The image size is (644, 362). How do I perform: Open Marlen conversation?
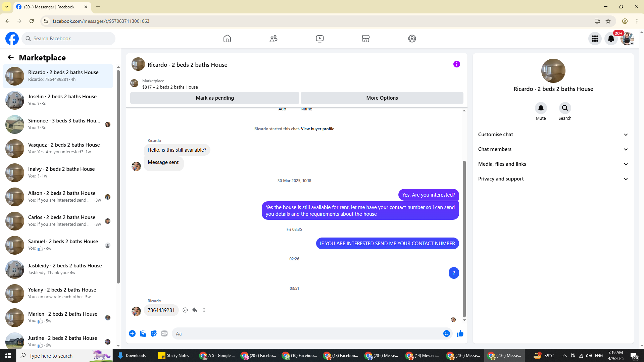(58, 317)
